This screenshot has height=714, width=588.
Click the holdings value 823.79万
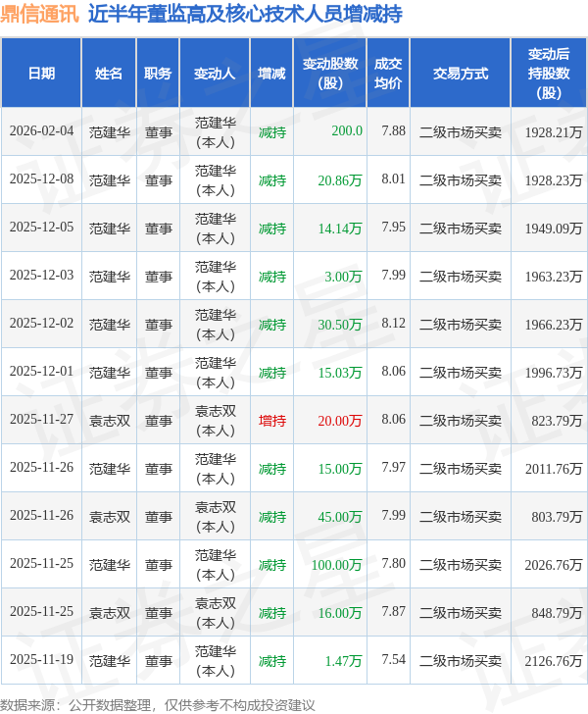click(557, 421)
